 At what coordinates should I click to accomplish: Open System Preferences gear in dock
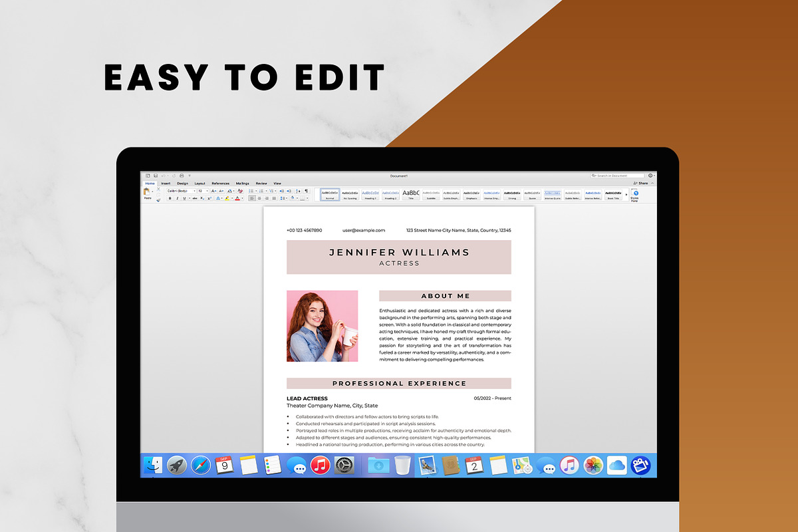point(342,465)
